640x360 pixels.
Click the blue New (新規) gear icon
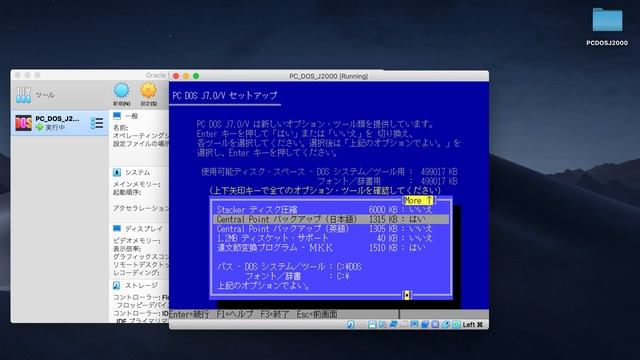click(122, 91)
